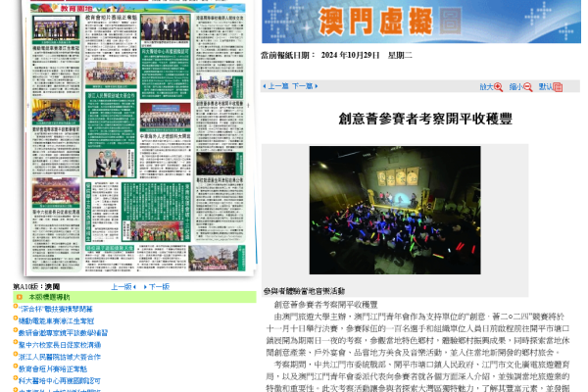Click 創意薈參賽者考察開平收穫豐 headline in page thumbnail
This screenshot has width=588, height=392.
[220, 103]
